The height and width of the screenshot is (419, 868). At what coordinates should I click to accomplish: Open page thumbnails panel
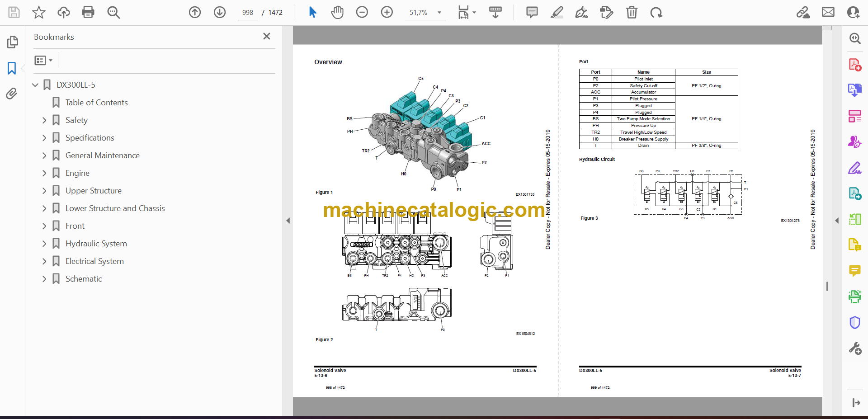[x=12, y=42]
